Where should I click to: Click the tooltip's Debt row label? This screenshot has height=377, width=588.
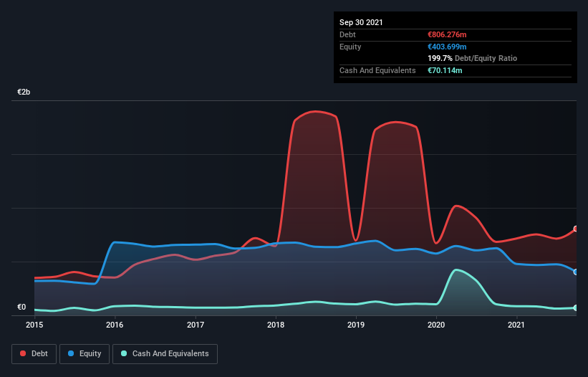pos(347,34)
